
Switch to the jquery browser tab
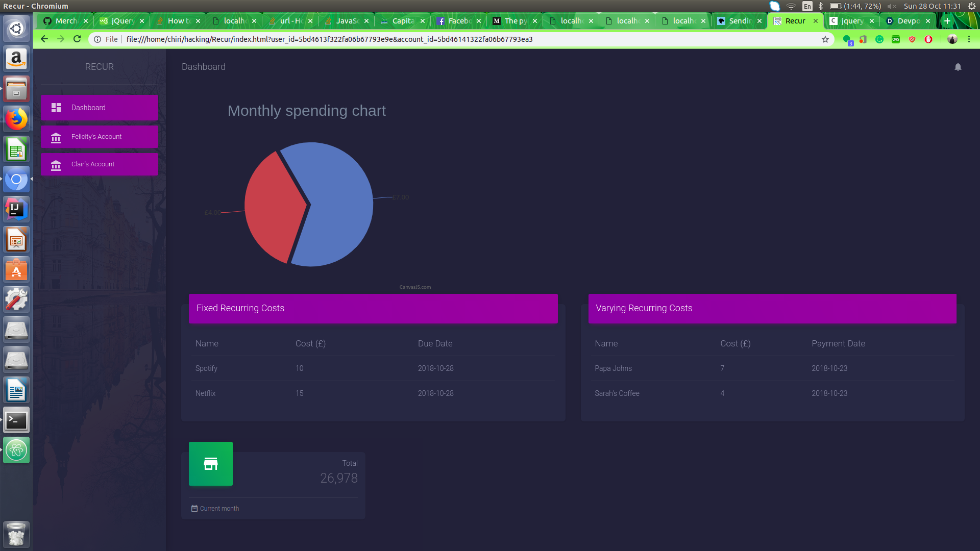click(x=851, y=21)
